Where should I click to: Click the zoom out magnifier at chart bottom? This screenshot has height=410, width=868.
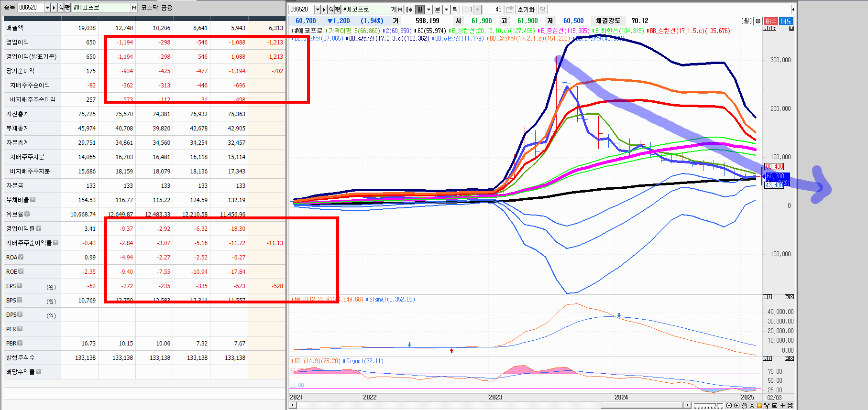coord(729,406)
